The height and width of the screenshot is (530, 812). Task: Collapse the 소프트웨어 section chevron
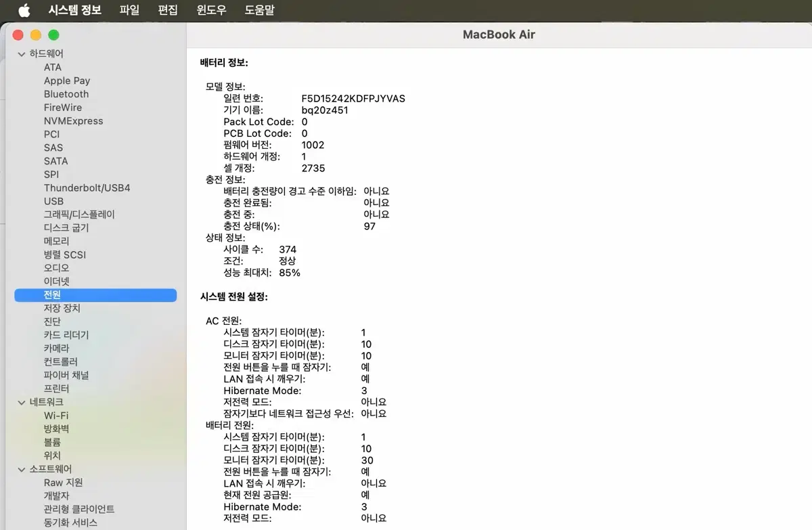point(21,469)
